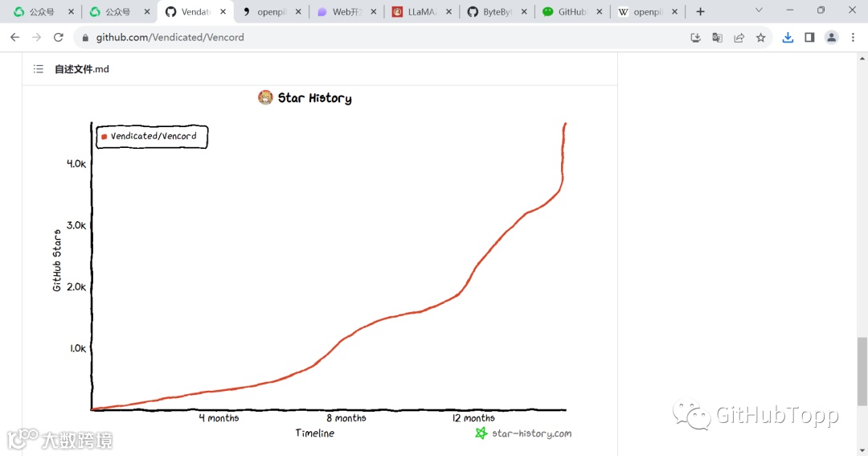The height and width of the screenshot is (456, 868).
Task: Toggle the browser side panel icon
Action: pyautogui.click(x=809, y=38)
